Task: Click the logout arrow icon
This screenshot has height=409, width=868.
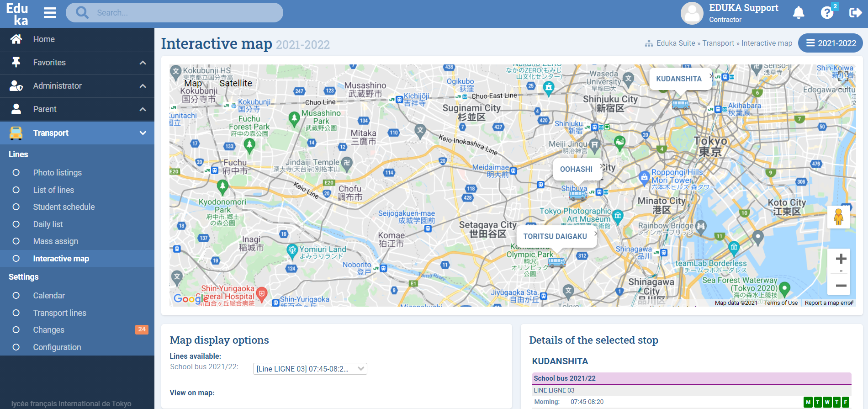Action: [855, 13]
